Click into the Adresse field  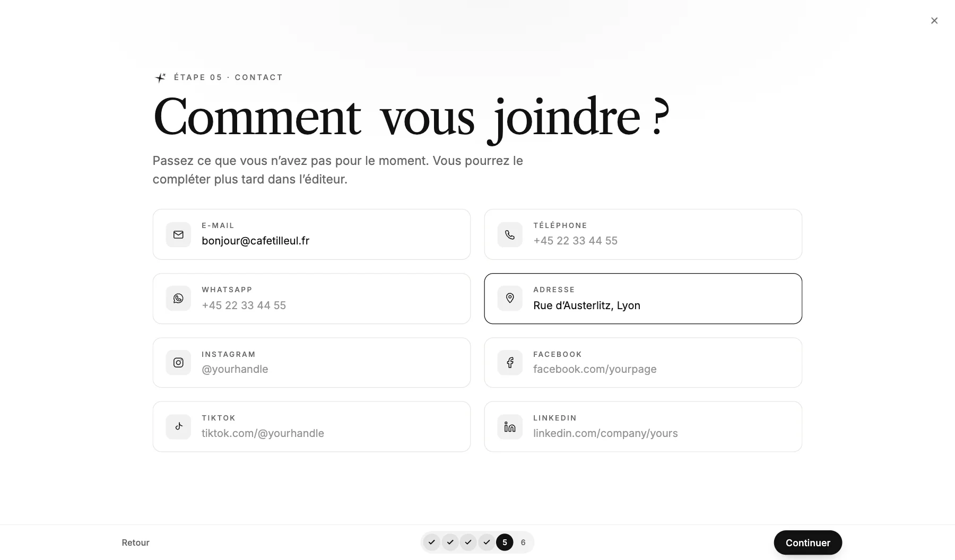pos(643,299)
